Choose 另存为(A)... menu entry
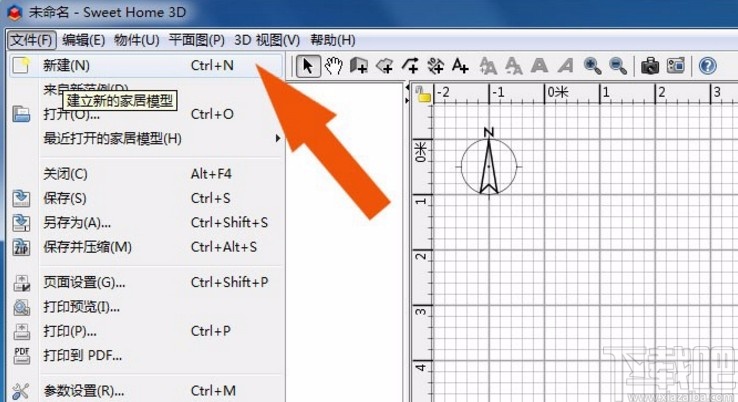The image size is (738, 402). [146, 223]
